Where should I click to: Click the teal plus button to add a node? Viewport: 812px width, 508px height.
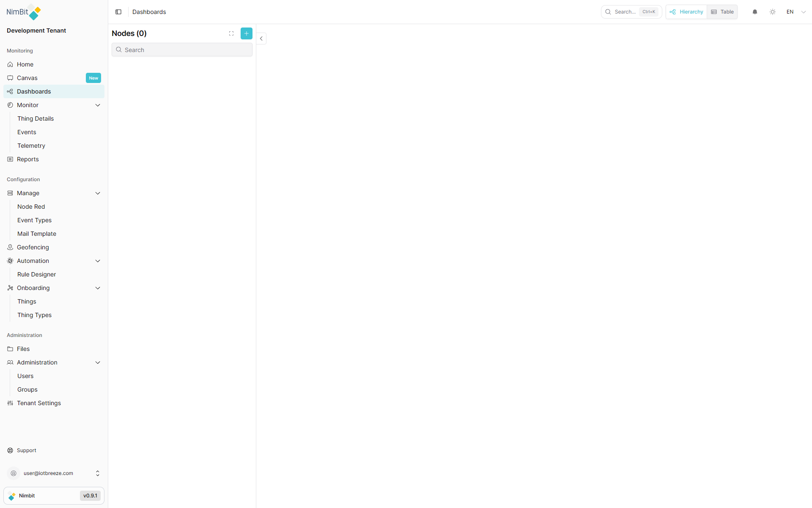coord(246,33)
